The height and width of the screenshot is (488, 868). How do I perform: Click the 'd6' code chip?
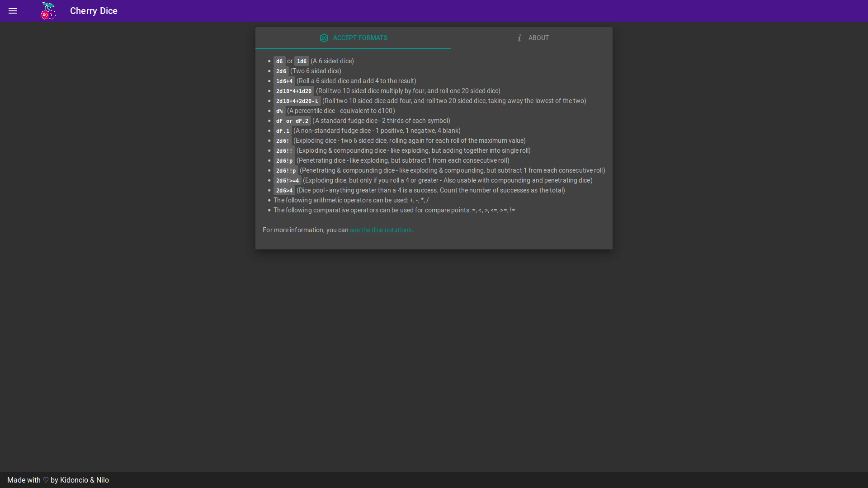tap(279, 61)
